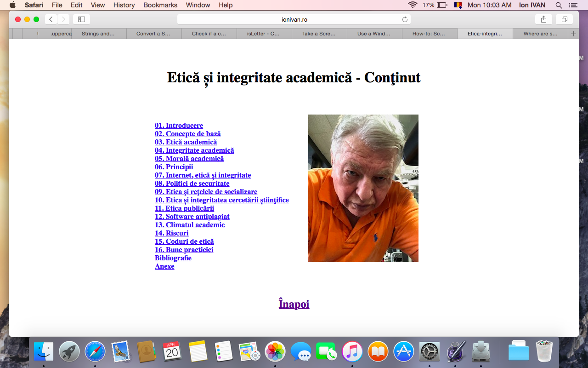Follow the 'Înapoi' back link
588x368 pixels.
point(294,304)
